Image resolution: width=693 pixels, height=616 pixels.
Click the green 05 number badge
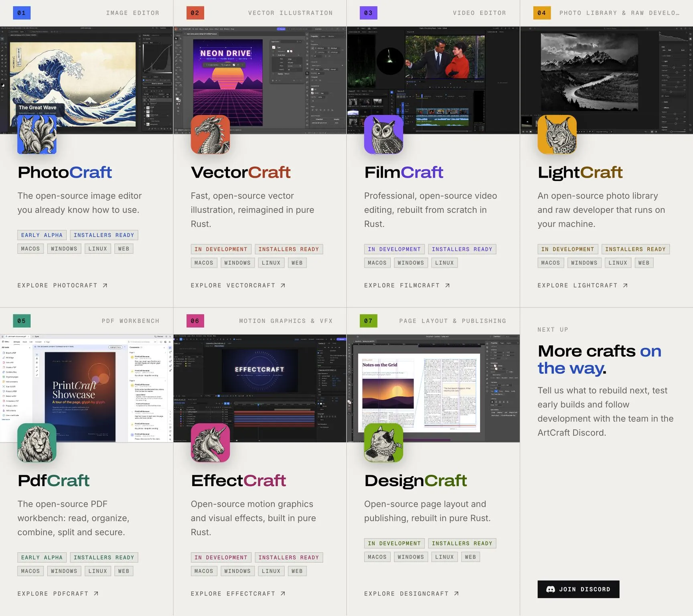click(x=22, y=321)
